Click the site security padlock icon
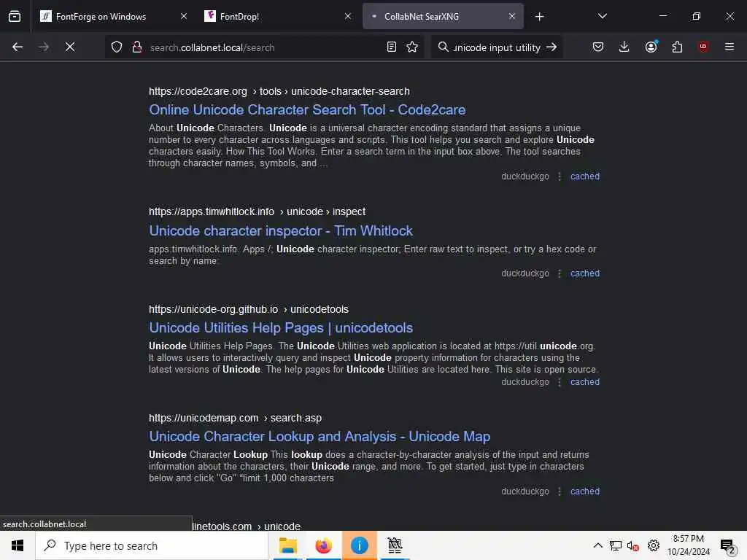 [137, 47]
